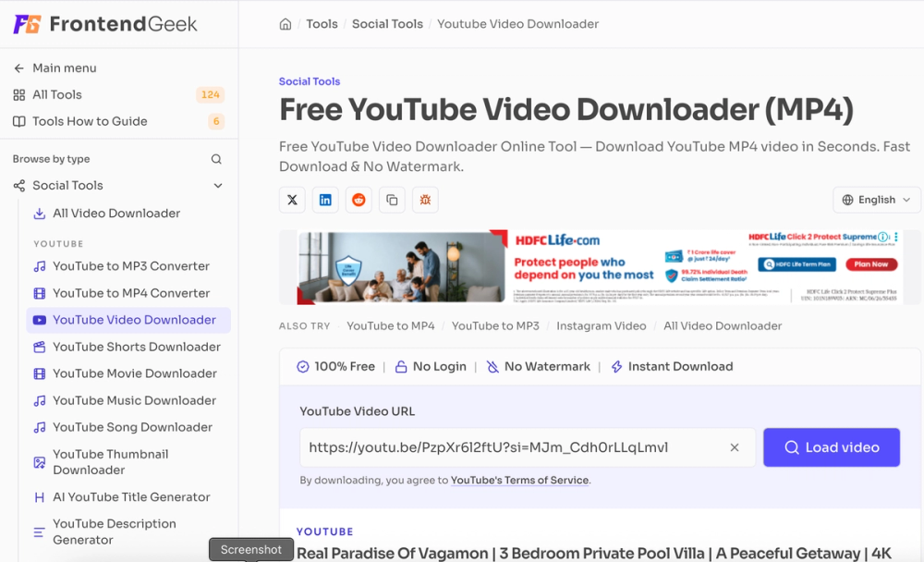Share the tool on LinkedIn

(x=325, y=200)
